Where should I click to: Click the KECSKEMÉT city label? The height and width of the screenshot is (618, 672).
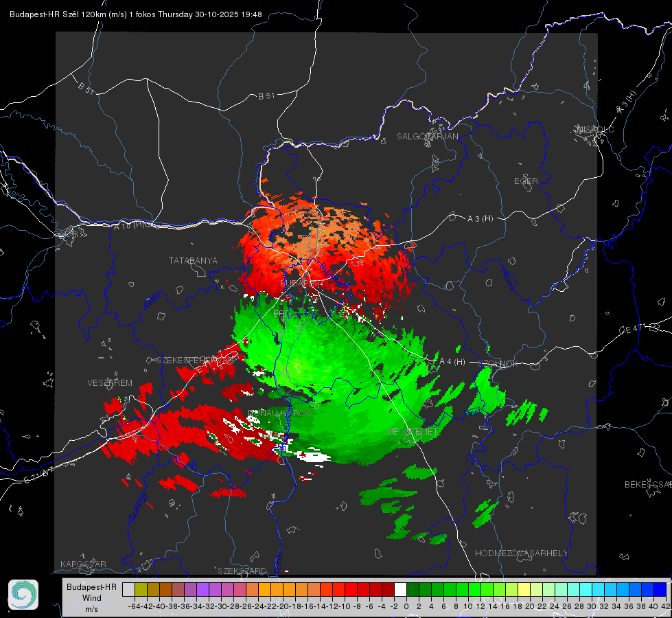413,431
